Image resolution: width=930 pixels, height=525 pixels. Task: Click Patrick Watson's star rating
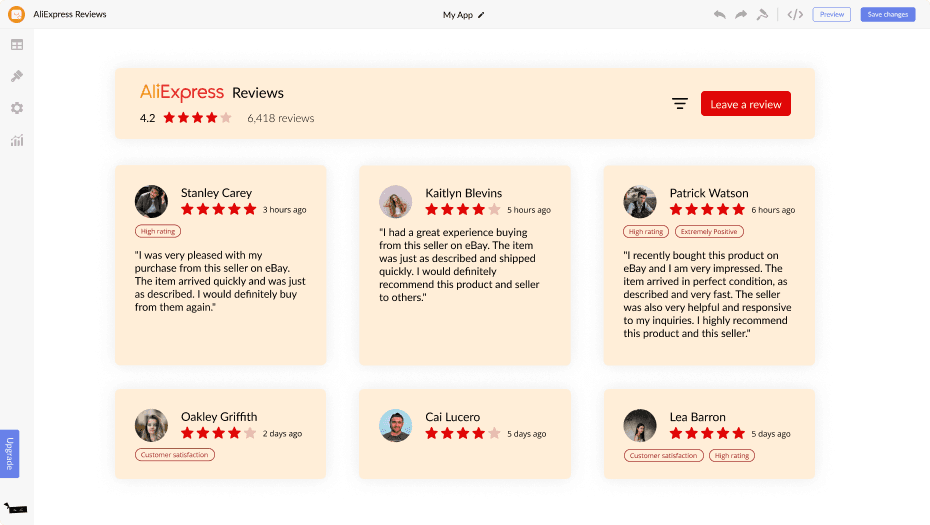click(x=707, y=209)
